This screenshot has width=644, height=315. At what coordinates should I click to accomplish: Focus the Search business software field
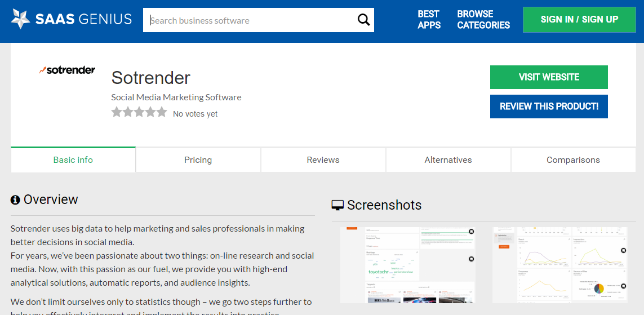tap(251, 20)
